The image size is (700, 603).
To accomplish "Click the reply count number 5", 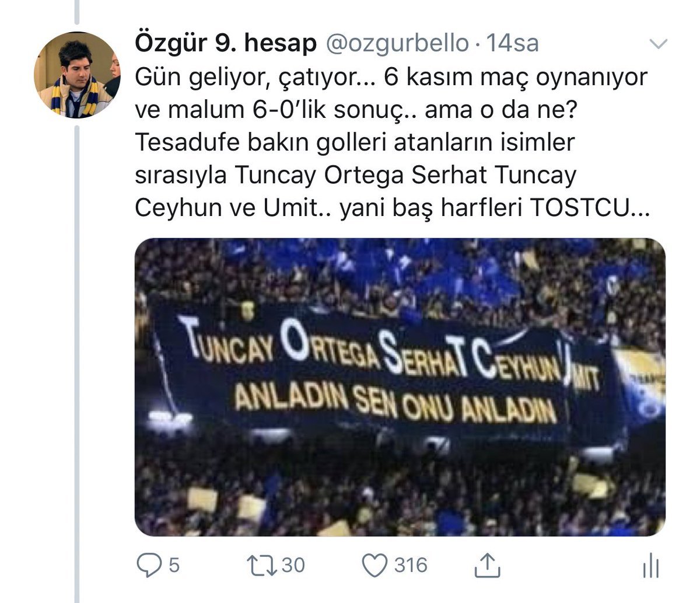I will pyautogui.click(x=174, y=565).
